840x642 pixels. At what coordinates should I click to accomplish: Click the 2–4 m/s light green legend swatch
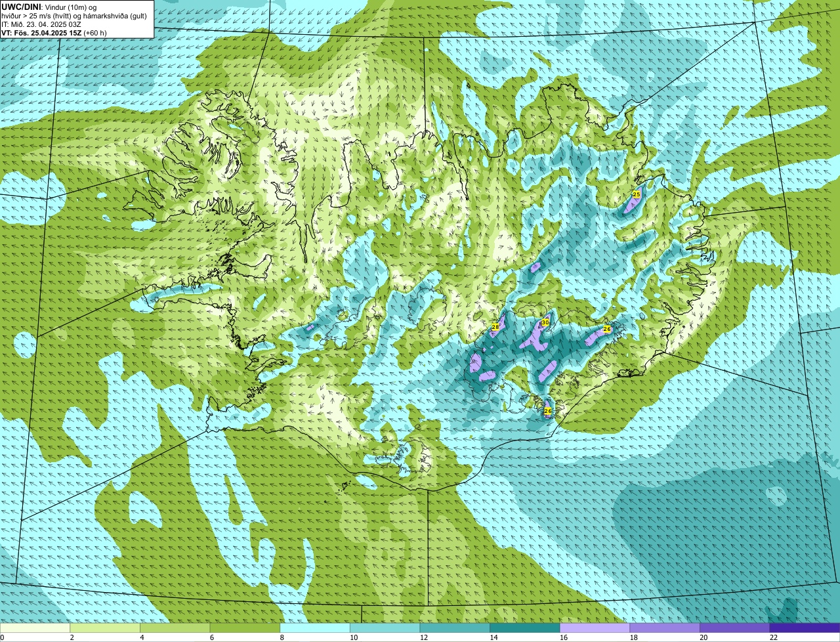[x=105, y=628]
